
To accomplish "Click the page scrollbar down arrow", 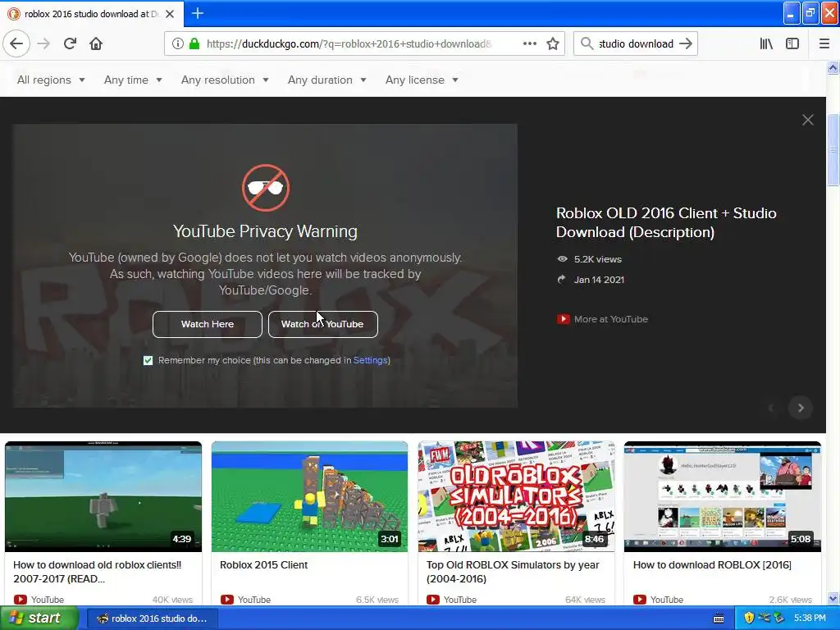I will (833, 598).
